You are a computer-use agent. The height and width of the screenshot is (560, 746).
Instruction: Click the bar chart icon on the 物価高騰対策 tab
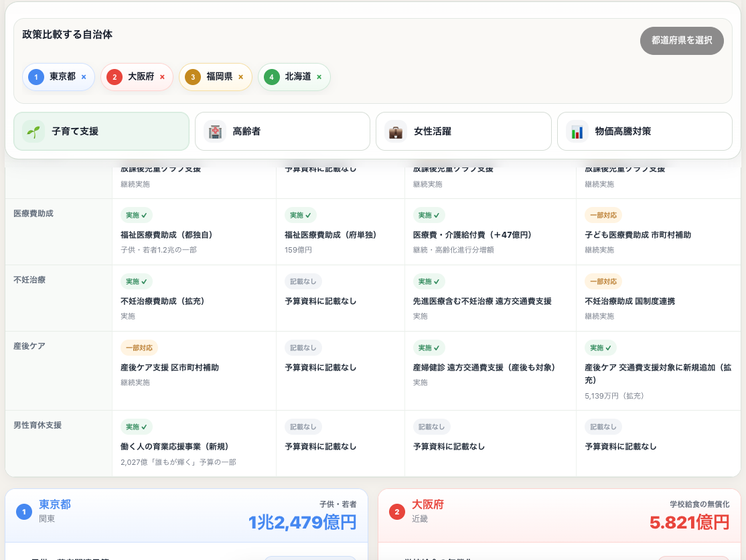577,131
